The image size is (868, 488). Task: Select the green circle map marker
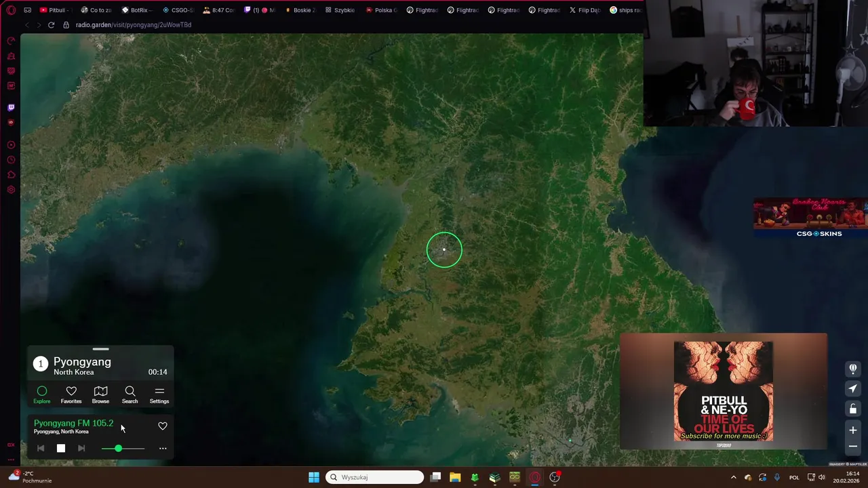pyautogui.click(x=444, y=249)
